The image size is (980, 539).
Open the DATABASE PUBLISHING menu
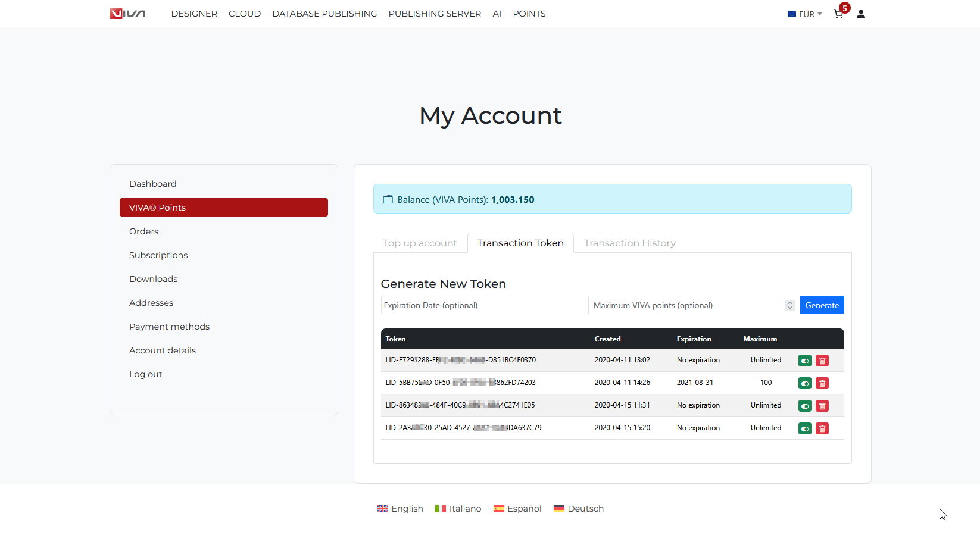click(324, 14)
